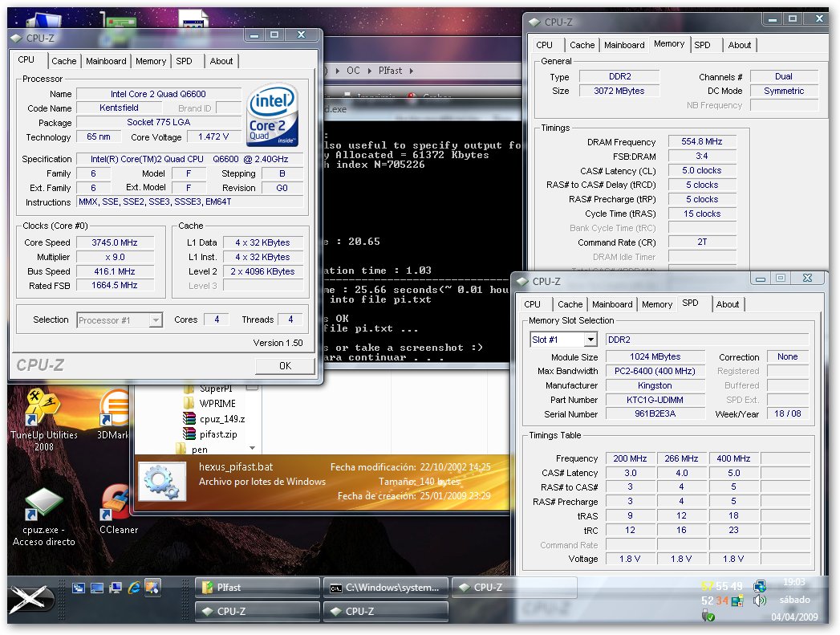This screenshot has height=635, width=840.
Task: Open About tab in Memory window
Action: coord(739,45)
